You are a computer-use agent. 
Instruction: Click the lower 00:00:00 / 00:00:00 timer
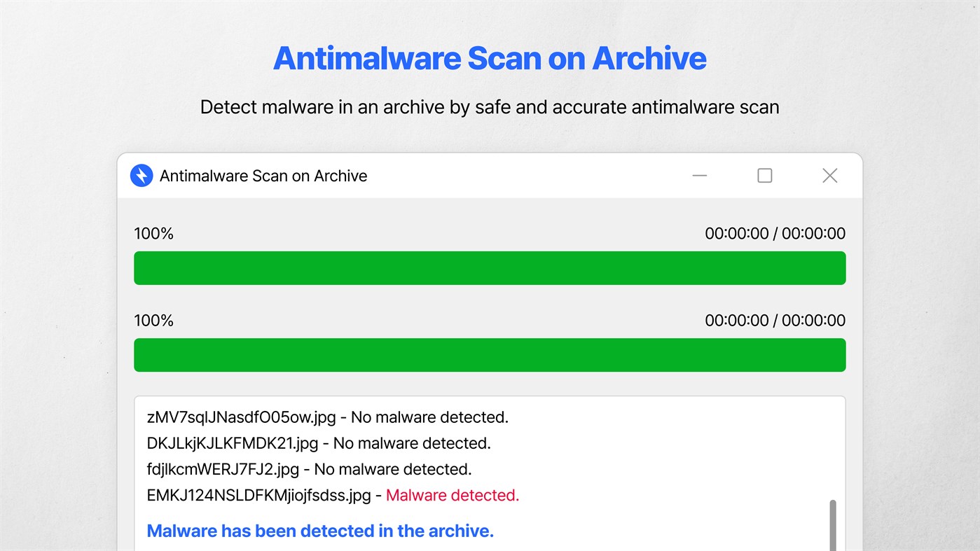tap(775, 321)
